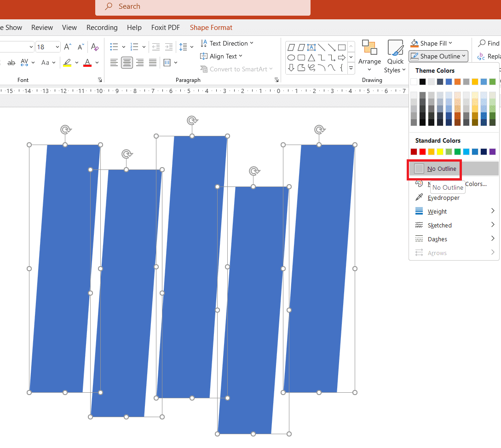501x448 pixels.
Task: Click the Search box at top
Action: 203,7
